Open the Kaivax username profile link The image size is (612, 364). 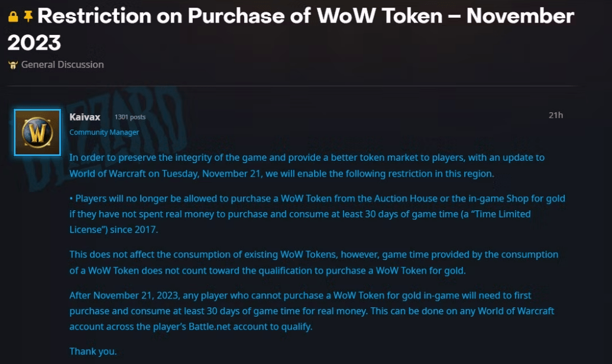pyautogui.click(x=85, y=117)
